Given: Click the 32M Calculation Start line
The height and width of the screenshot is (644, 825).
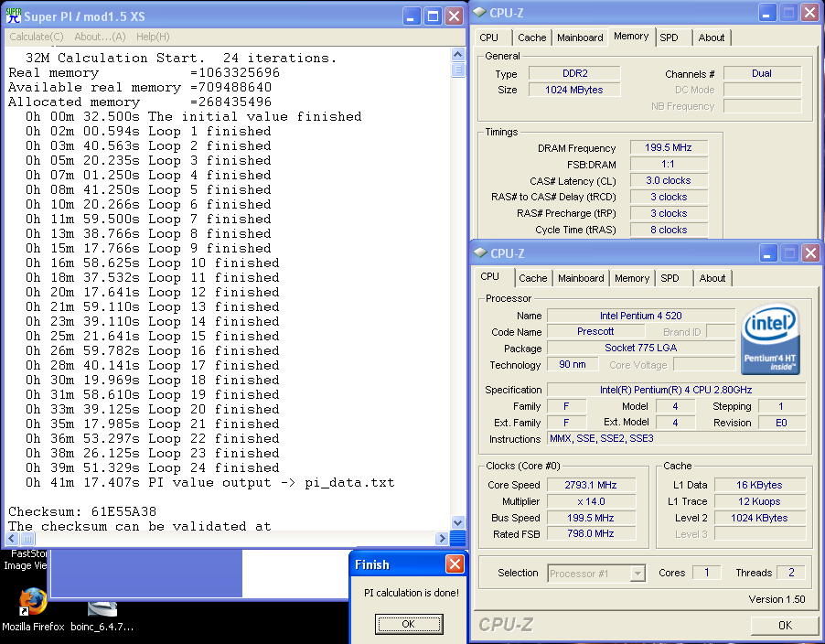Looking at the screenshot, I should click(181, 58).
